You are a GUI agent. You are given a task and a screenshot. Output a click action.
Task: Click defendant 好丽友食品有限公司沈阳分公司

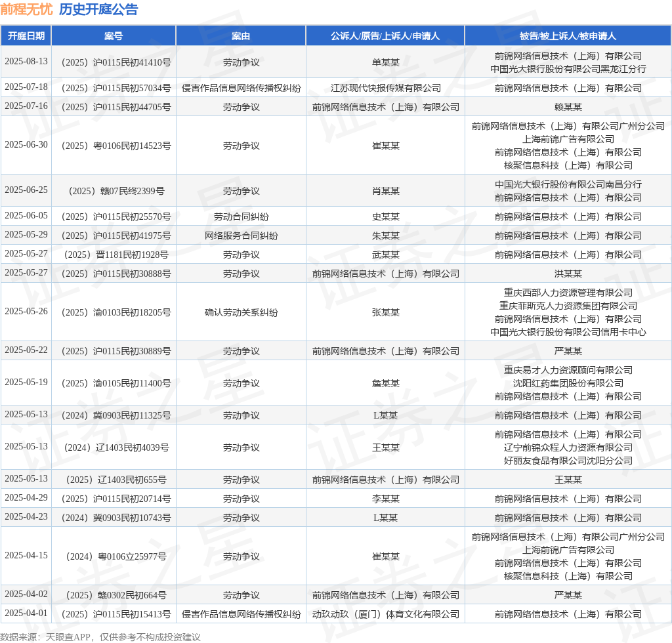[x=568, y=461]
